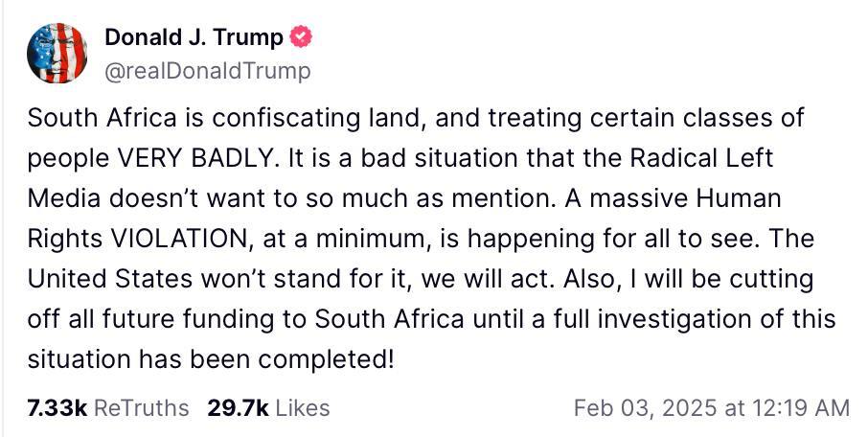Click the Likes label
The height and width of the screenshot is (437, 868).
coord(302,407)
